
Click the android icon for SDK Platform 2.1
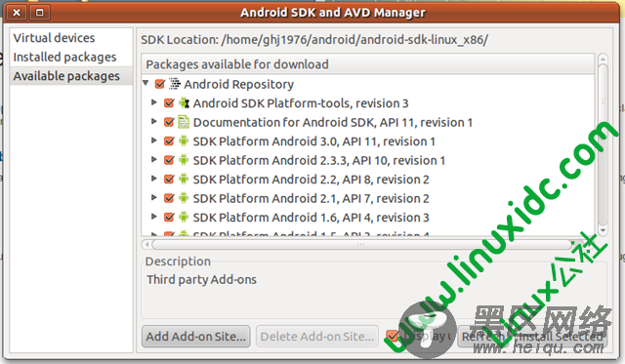tap(184, 198)
